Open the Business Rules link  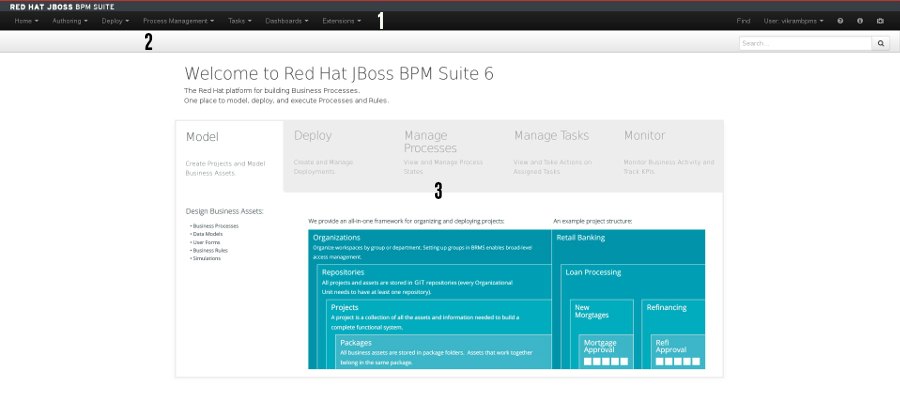[210, 250]
